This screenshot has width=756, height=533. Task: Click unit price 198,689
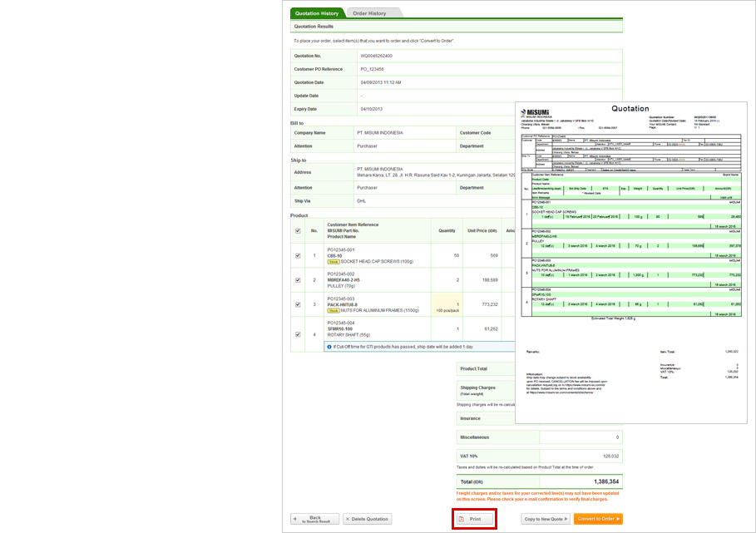point(490,280)
